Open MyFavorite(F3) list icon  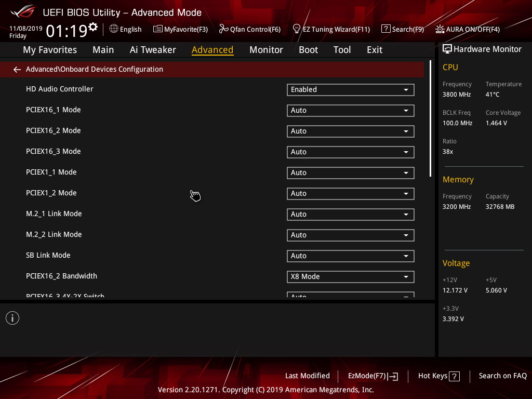tap(157, 29)
